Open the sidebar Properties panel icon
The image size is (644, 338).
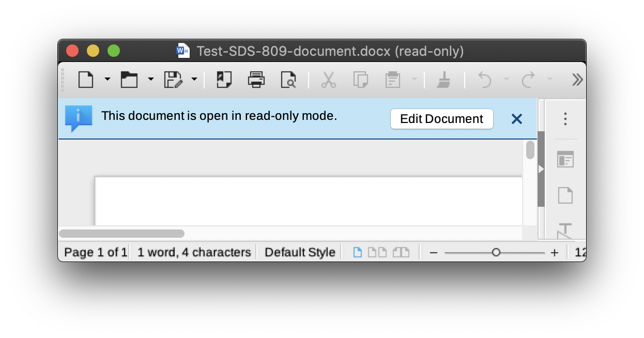[565, 159]
